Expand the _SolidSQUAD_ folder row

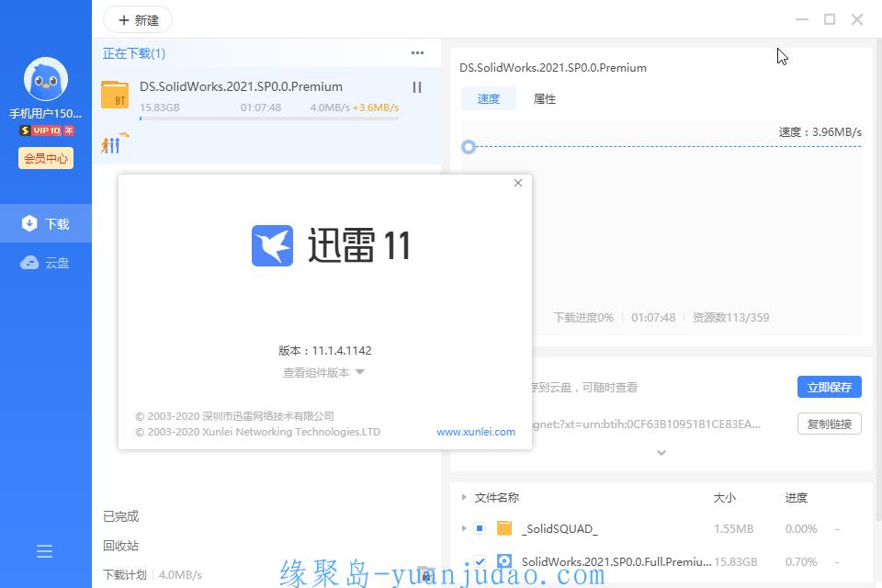(x=463, y=528)
